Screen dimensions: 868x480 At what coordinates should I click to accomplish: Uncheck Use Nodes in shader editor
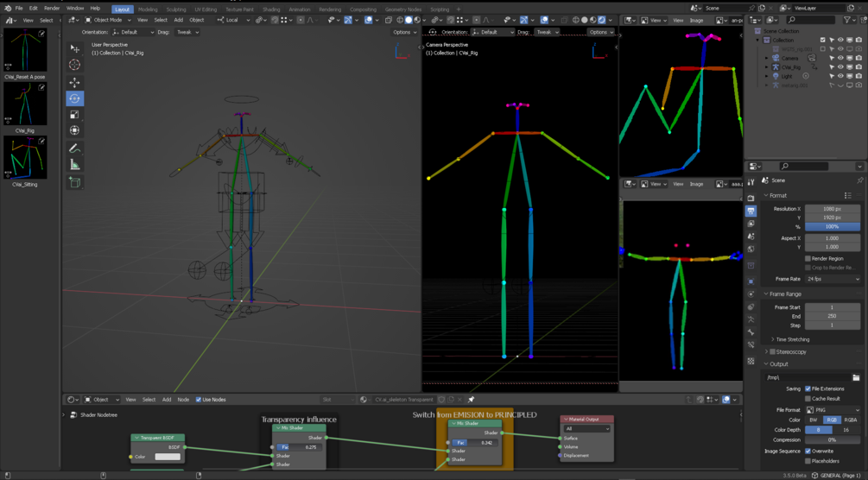(x=199, y=400)
